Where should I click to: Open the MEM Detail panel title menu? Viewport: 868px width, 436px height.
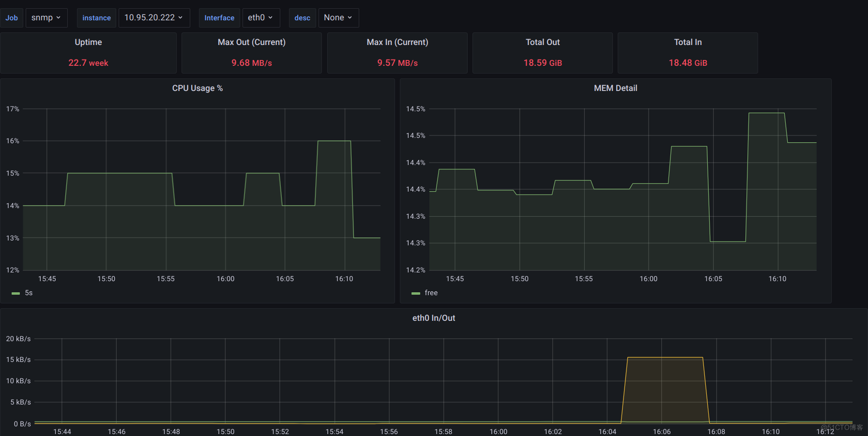616,88
